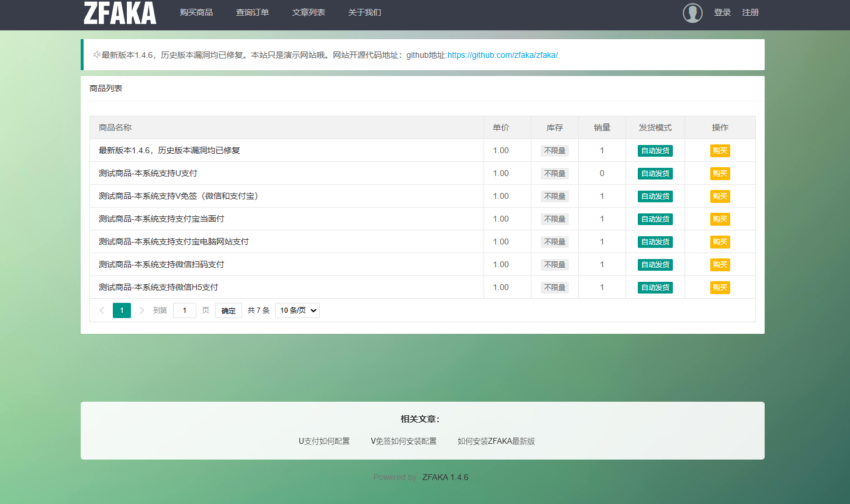
Task: Open 关于我们 menu item
Action: (365, 12)
